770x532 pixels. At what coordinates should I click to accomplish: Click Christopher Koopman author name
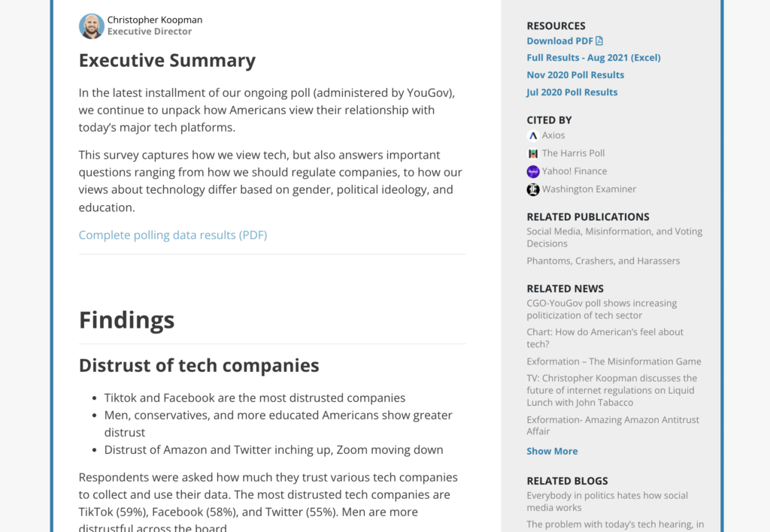(155, 20)
